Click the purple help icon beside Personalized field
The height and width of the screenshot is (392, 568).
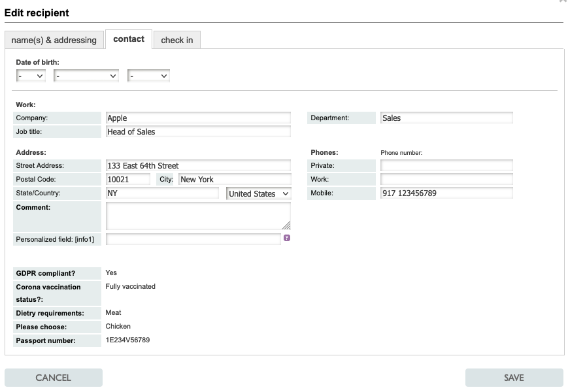click(x=287, y=238)
